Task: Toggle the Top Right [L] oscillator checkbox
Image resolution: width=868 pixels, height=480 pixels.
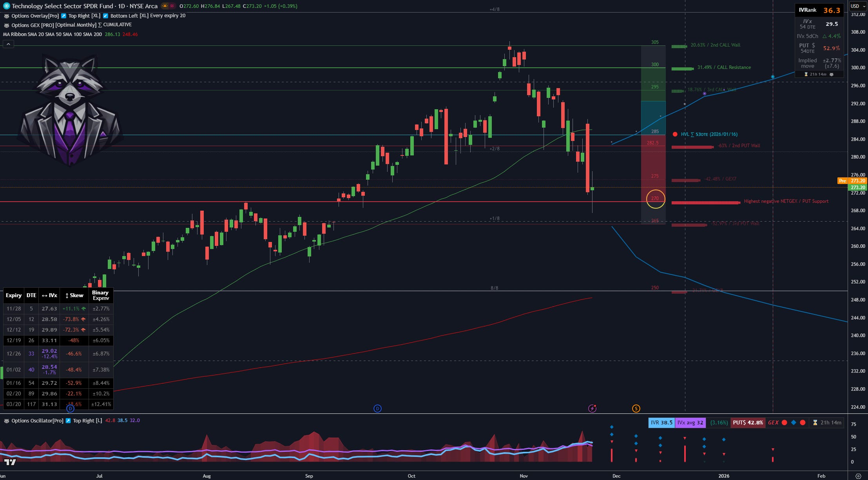Action: tap(68, 421)
